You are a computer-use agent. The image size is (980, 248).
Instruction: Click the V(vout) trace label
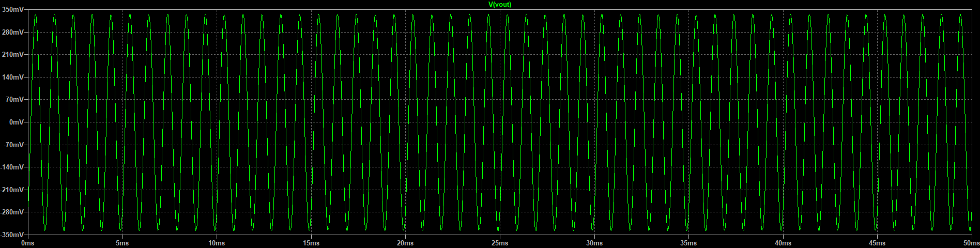click(500, 5)
